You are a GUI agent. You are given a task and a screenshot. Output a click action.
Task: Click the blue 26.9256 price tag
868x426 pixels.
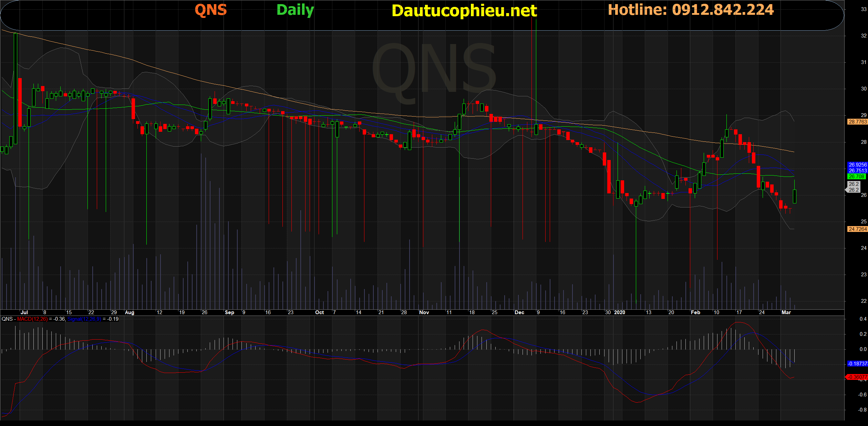click(857, 164)
